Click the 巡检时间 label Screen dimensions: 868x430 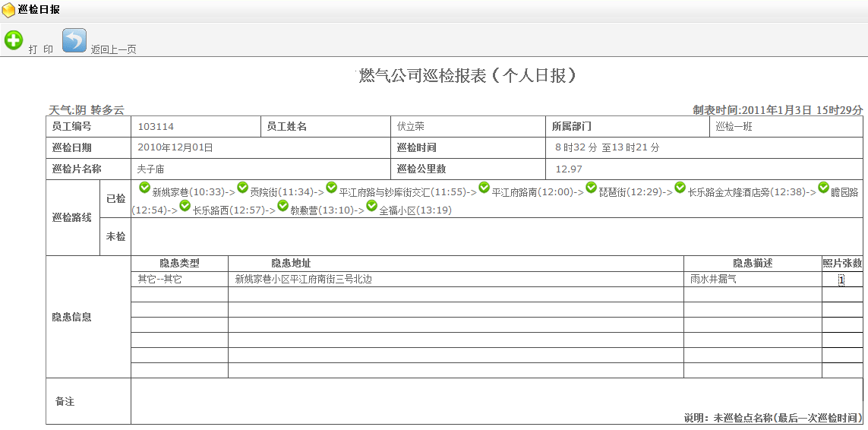417,147
